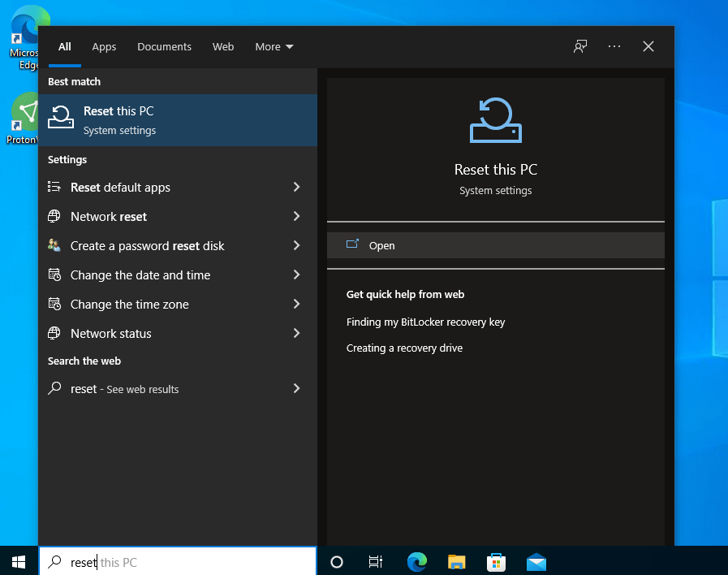Open Microsoft Store from the taskbar
Viewport: 728px width, 575px height.
496,561
